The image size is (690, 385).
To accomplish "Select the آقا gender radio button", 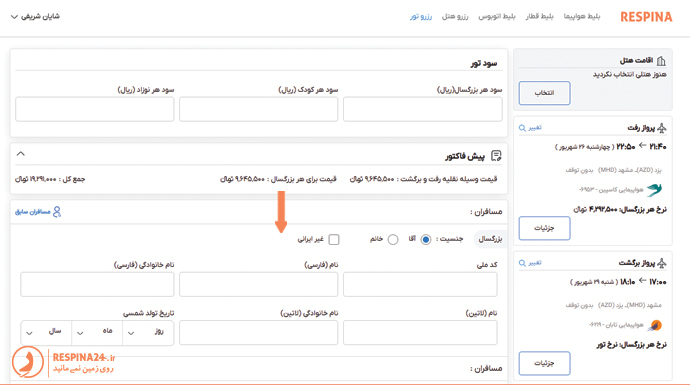I will (426, 239).
